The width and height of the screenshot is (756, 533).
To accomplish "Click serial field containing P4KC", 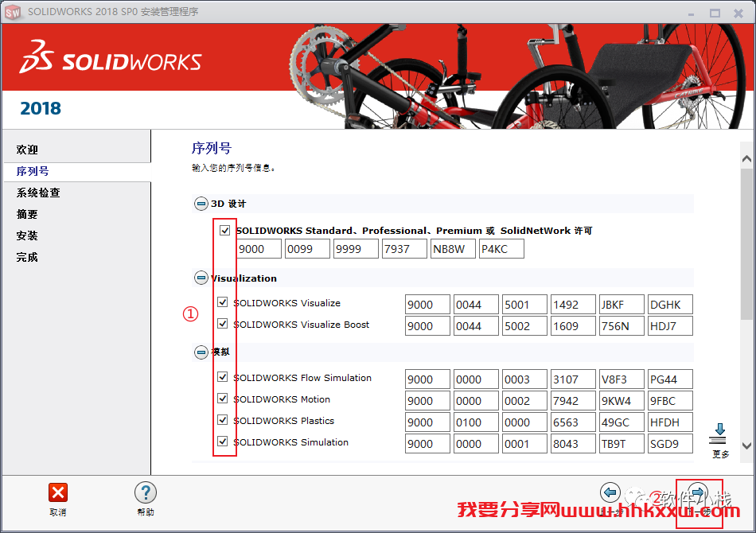I will click(x=502, y=249).
